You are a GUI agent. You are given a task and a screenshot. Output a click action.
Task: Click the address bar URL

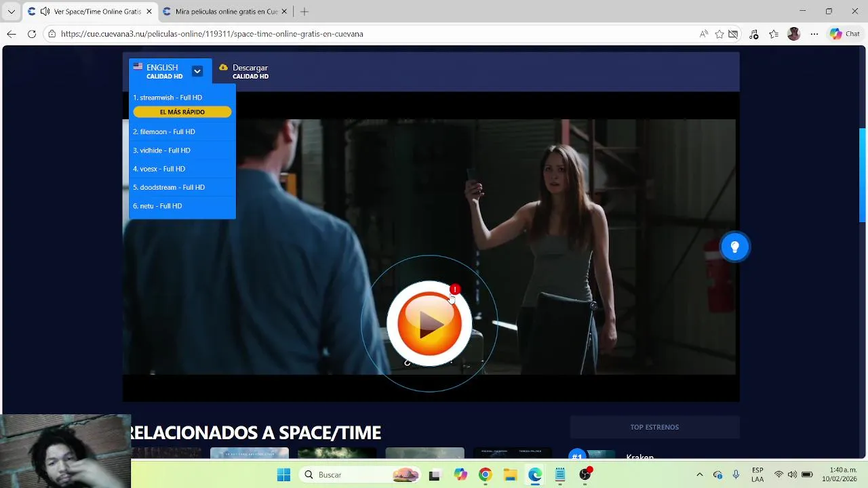(x=212, y=34)
